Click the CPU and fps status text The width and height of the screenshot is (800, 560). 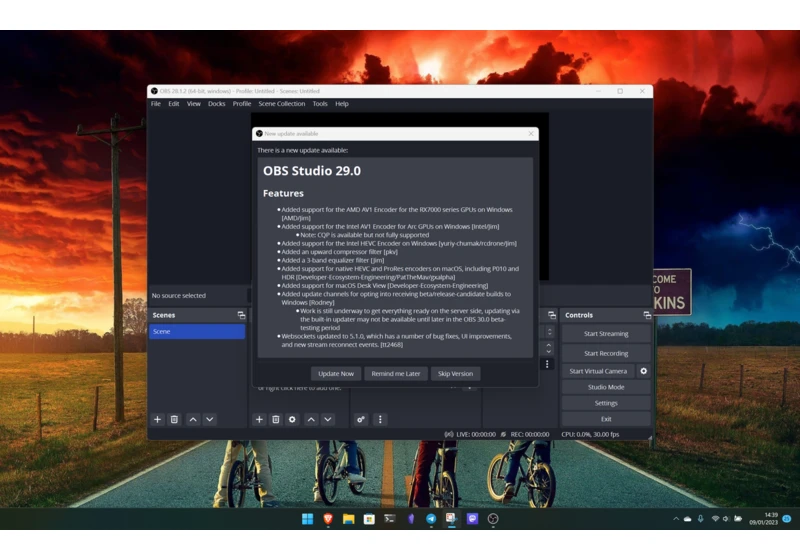point(590,434)
